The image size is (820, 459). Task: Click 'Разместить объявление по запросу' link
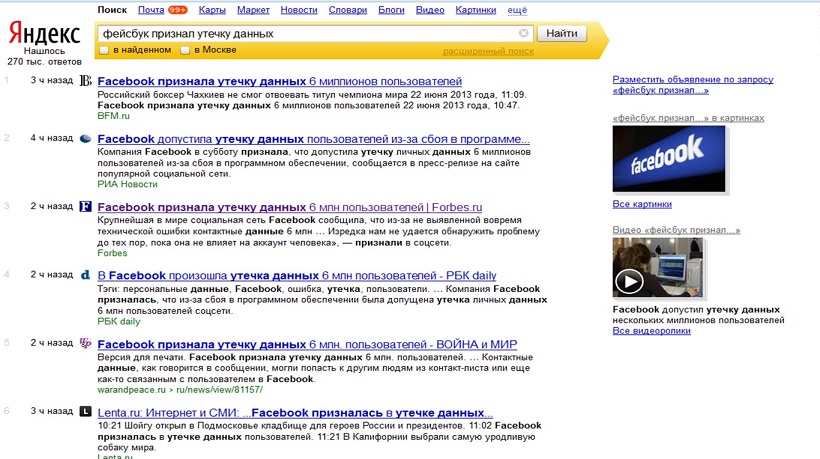693,85
